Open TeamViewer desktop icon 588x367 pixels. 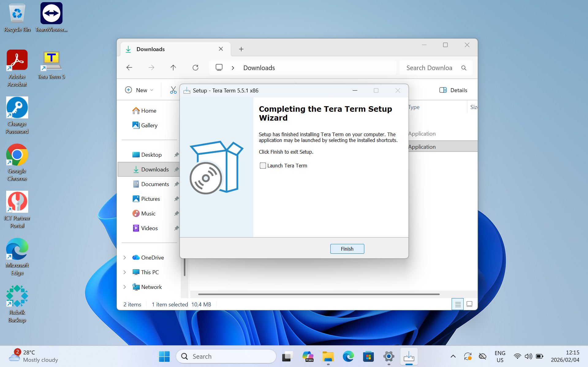[x=51, y=17]
